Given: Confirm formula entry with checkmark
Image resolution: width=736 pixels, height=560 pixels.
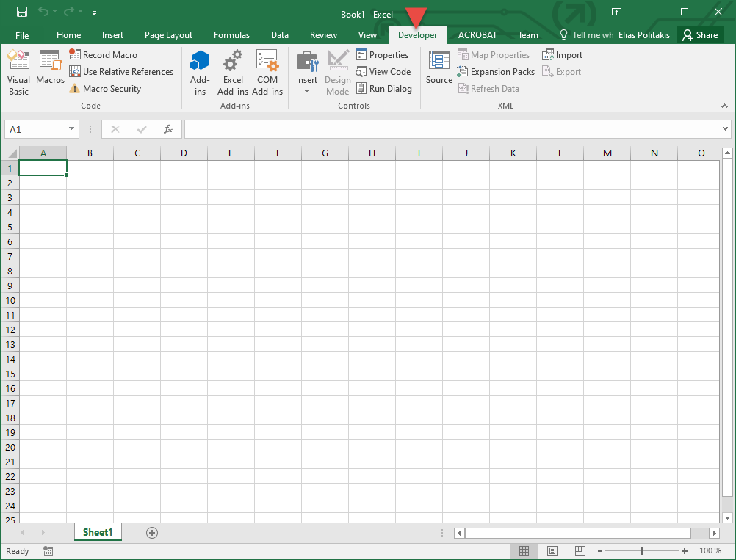Looking at the screenshot, I should tap(142, 129).
